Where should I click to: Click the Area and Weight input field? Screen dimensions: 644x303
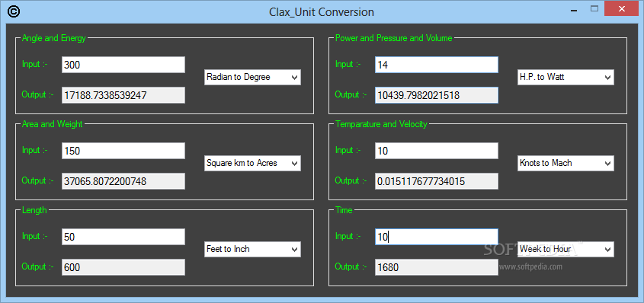123,151
